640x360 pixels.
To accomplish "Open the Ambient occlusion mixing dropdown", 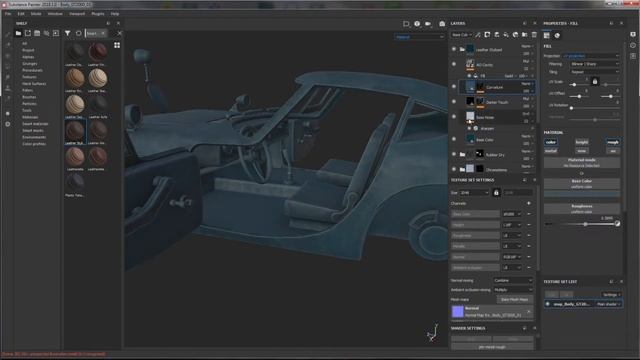I will tap(513, 290).
